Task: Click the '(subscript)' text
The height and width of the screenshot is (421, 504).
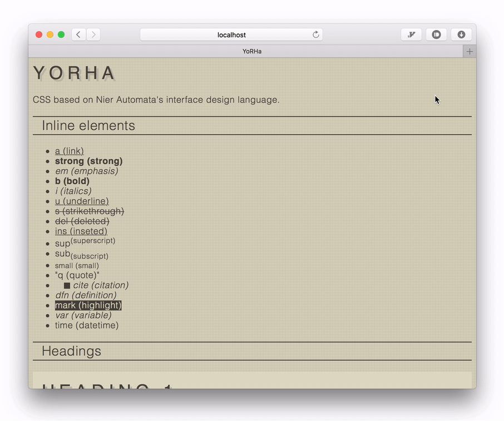Action: [90, 256]
